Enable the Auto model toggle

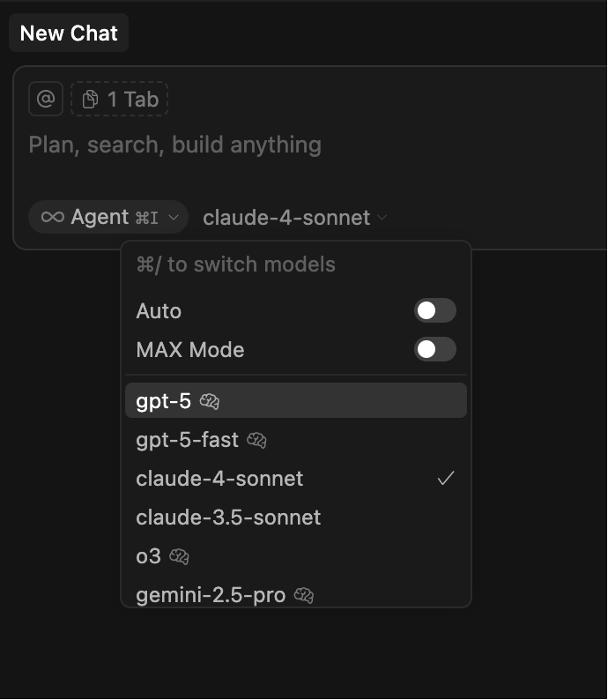(434, 310)
